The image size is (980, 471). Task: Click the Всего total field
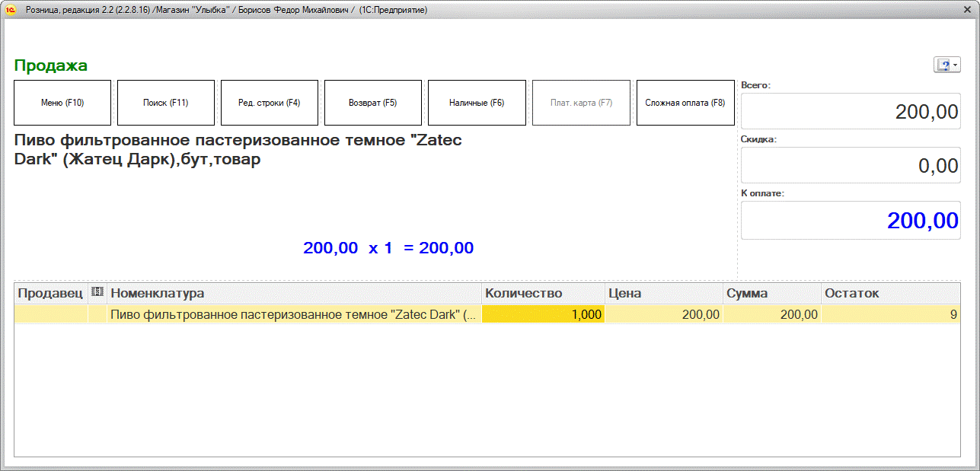[851, 112]
